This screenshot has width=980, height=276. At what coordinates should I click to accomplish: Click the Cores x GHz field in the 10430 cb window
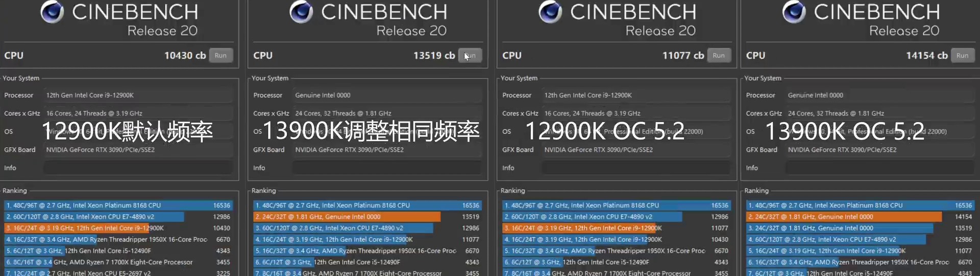click(138, 113)
